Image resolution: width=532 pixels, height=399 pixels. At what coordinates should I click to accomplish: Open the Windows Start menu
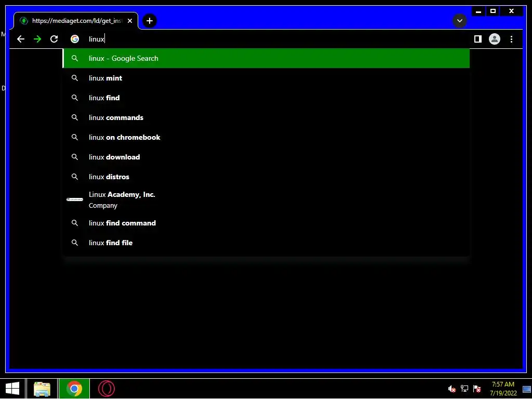point(12,389)
